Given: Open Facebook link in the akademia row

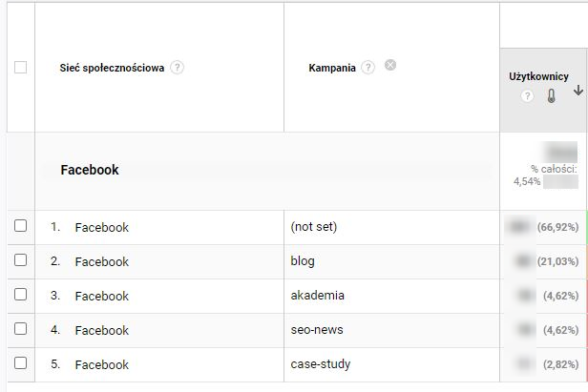Looking at the screenshot, I should coord(101,297).
